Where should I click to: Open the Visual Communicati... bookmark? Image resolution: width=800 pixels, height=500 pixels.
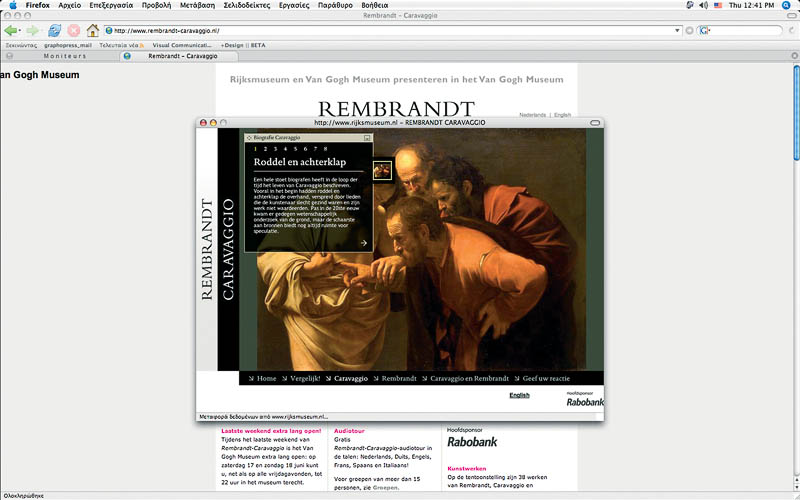pyautogui.click(x=182, y=45)
